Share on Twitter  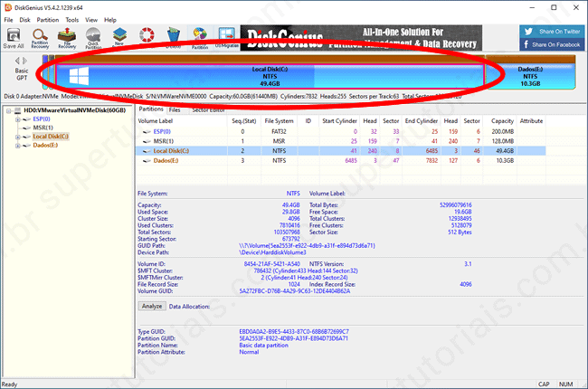click(x=552, y=32)
